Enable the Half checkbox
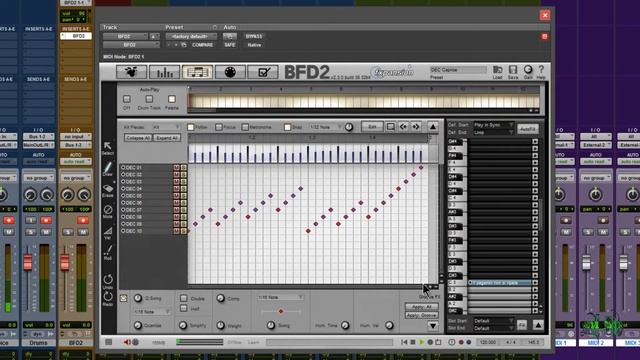Viewport: 640px width, 360px height. pos(184,309)
